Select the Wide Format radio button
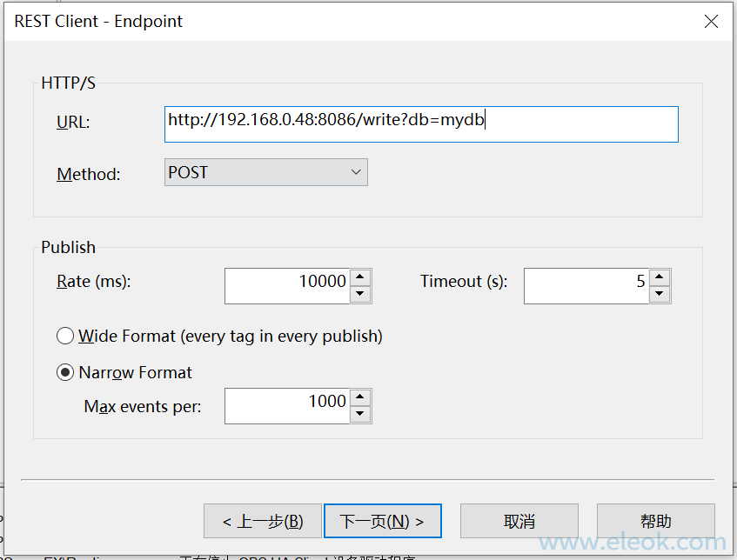 pos(65,336)
